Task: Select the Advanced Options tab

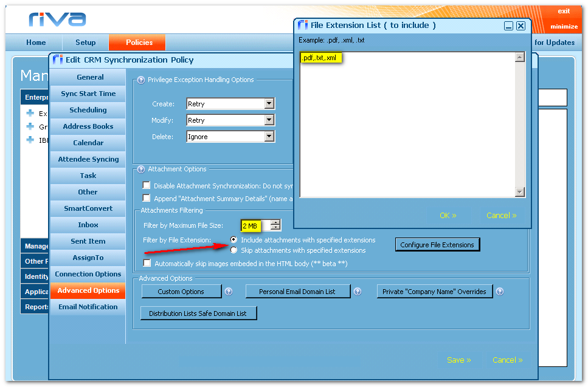Action: coord(88,291)
